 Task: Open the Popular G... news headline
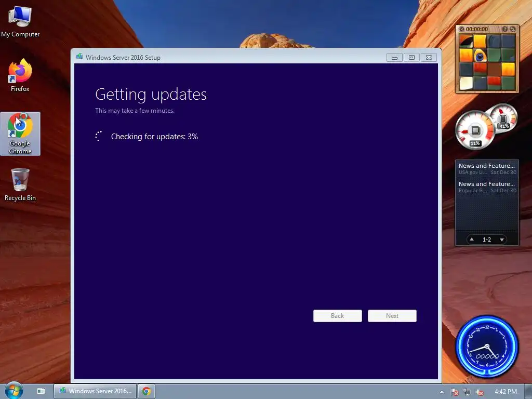(x=487, y=187)
